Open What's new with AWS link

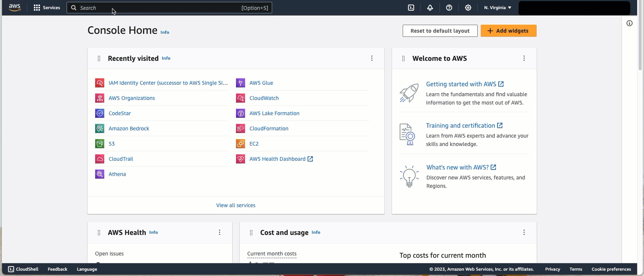click(x=461, y=167)
